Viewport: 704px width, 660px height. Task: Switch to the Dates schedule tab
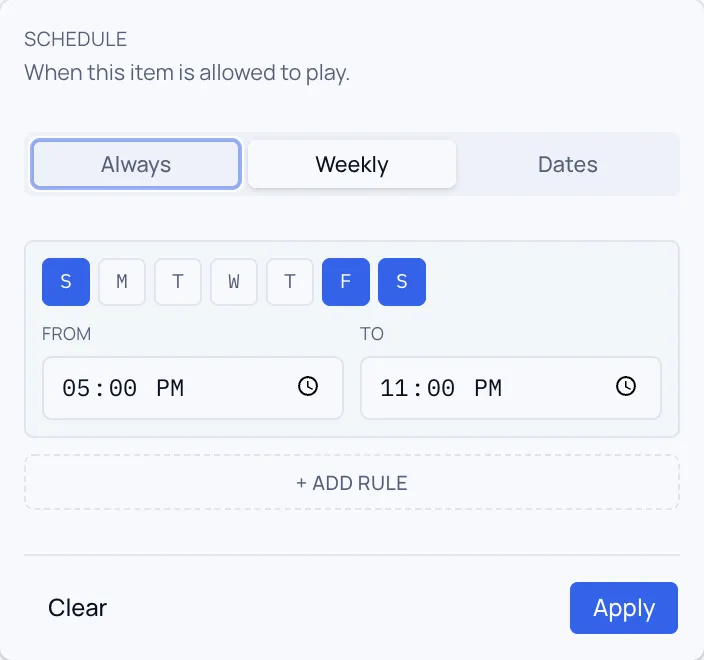(568, 164)
